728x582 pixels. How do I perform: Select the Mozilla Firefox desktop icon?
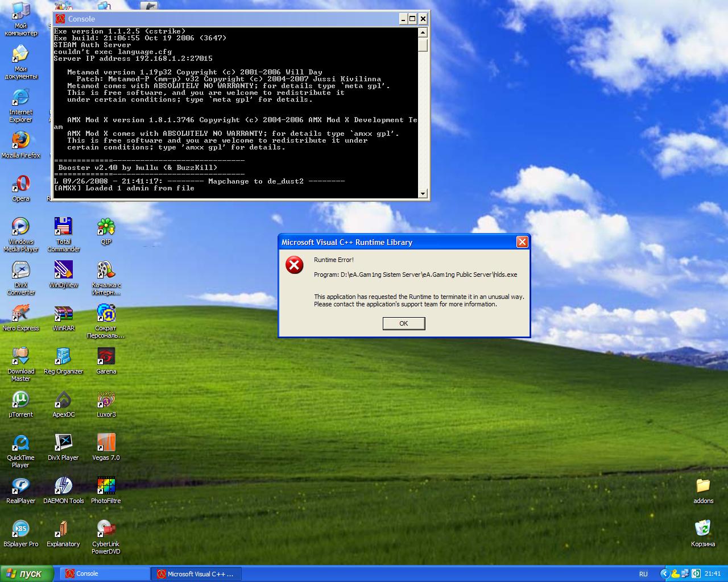coord(21,144)
